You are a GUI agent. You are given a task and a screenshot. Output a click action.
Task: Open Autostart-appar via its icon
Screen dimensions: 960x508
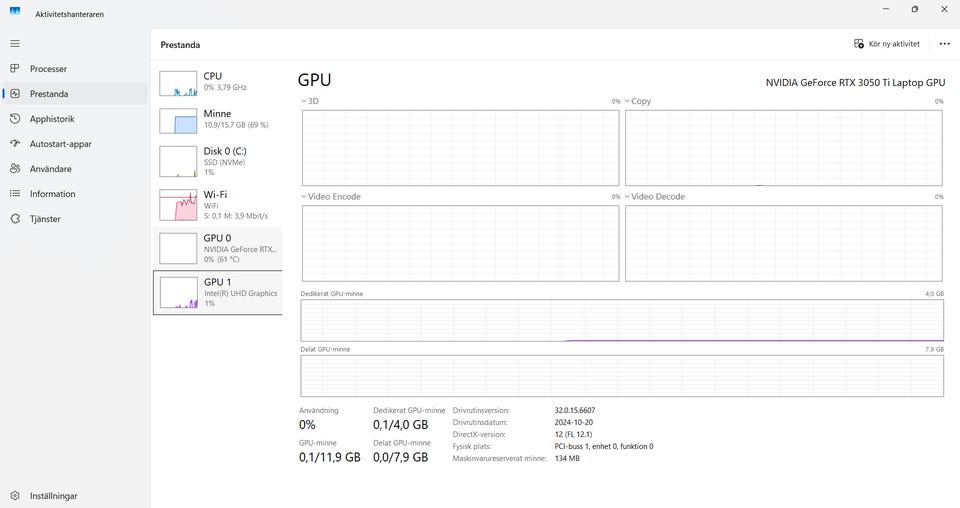pos(15,144)
